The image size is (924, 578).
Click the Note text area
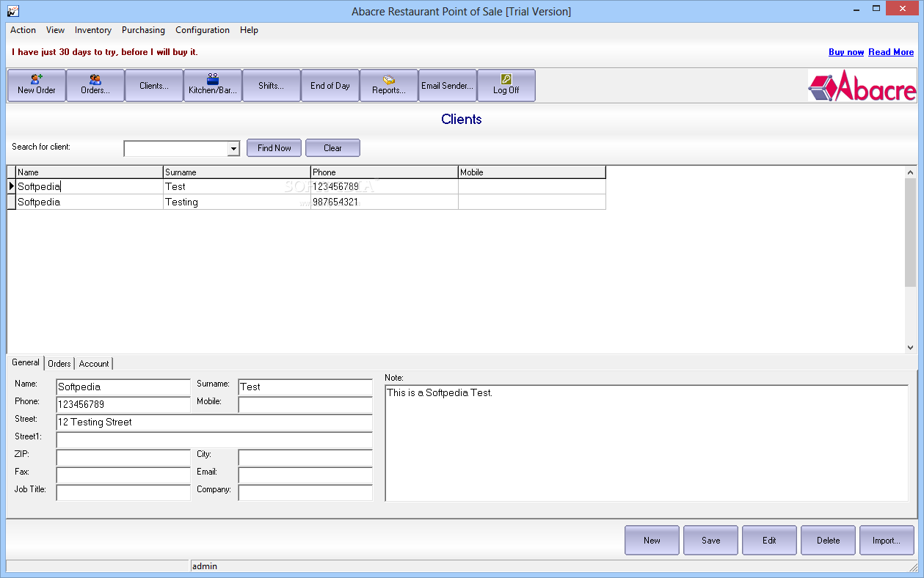coord(647,443)
